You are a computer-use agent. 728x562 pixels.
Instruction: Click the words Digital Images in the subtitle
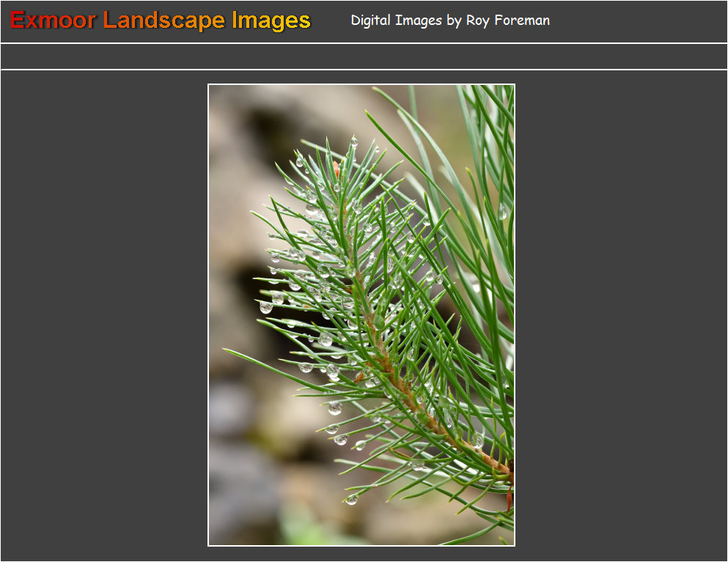click(x=396, y=21)
